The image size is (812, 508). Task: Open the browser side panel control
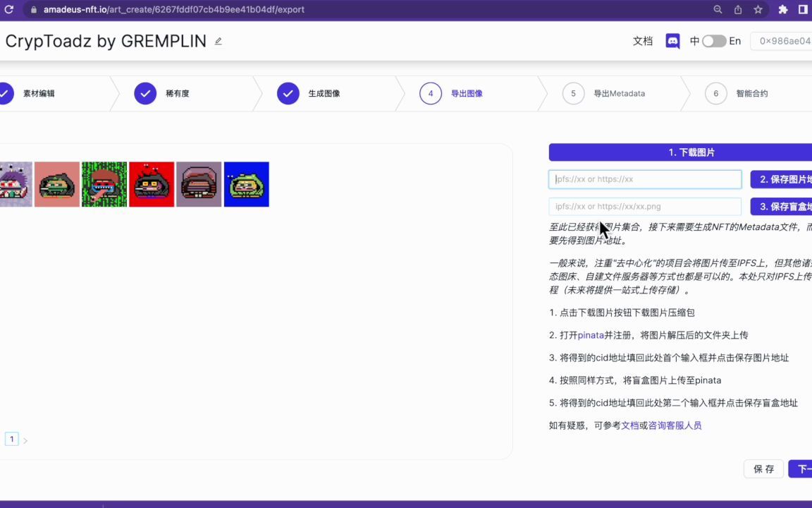[803, 9]
